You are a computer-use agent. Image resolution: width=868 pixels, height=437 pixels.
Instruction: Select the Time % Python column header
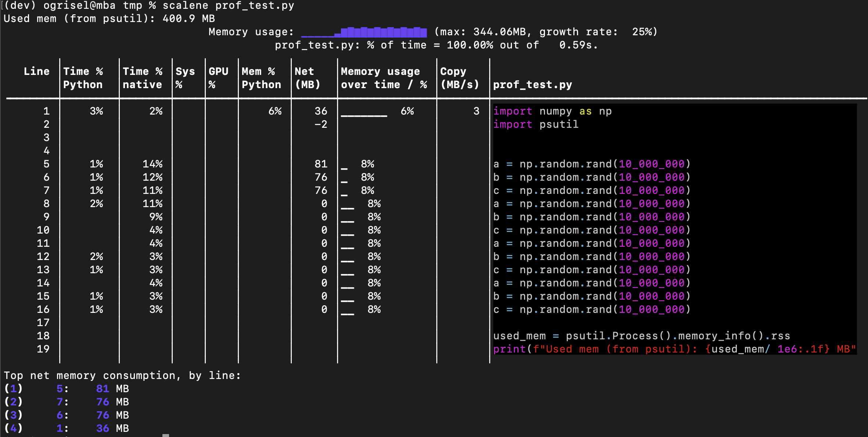(82, 78)
